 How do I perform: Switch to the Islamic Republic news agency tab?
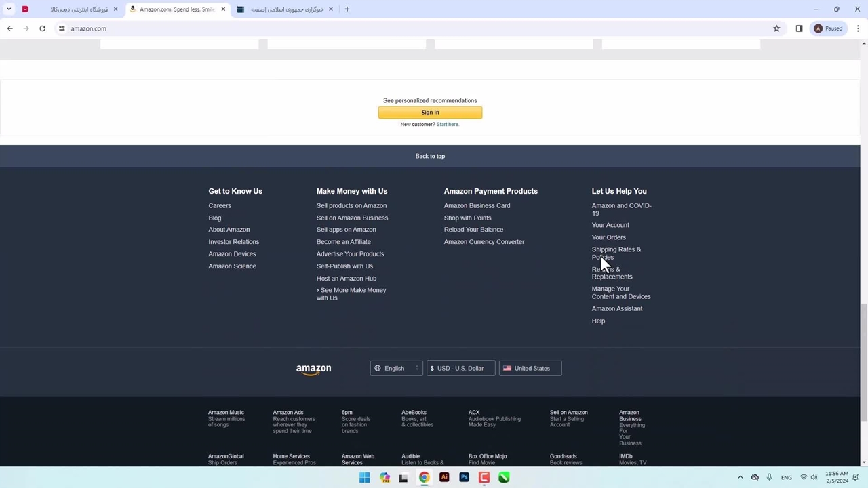coord(283,9)
